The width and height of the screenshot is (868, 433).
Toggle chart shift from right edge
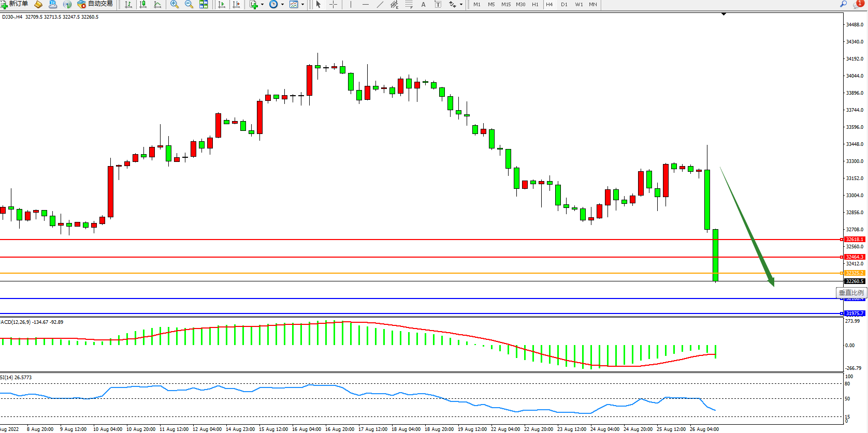(236, 4)
